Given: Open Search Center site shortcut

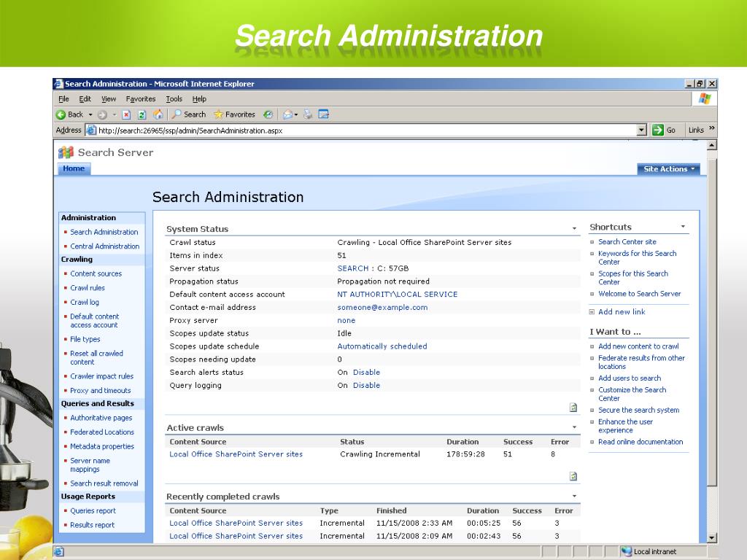Looking at the screenshot, I should pos(627,242).
